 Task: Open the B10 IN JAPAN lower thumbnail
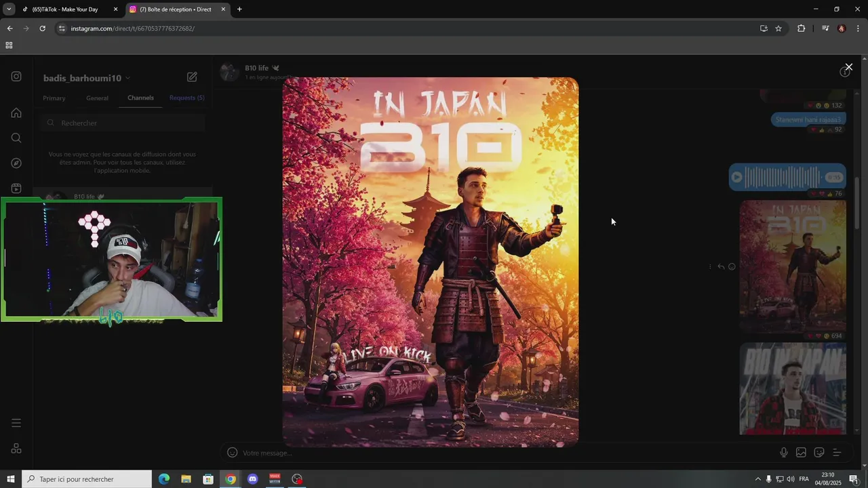click(x=793, y=388)
